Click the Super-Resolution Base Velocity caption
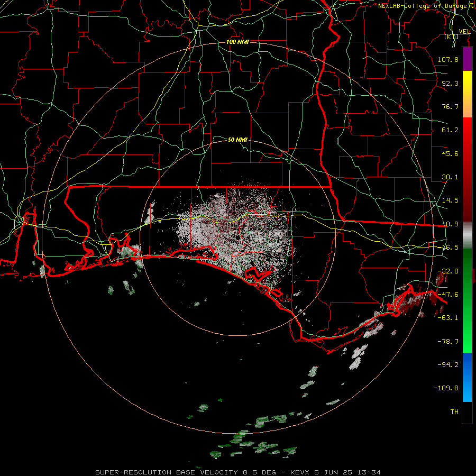 click(x=238, y=472)
